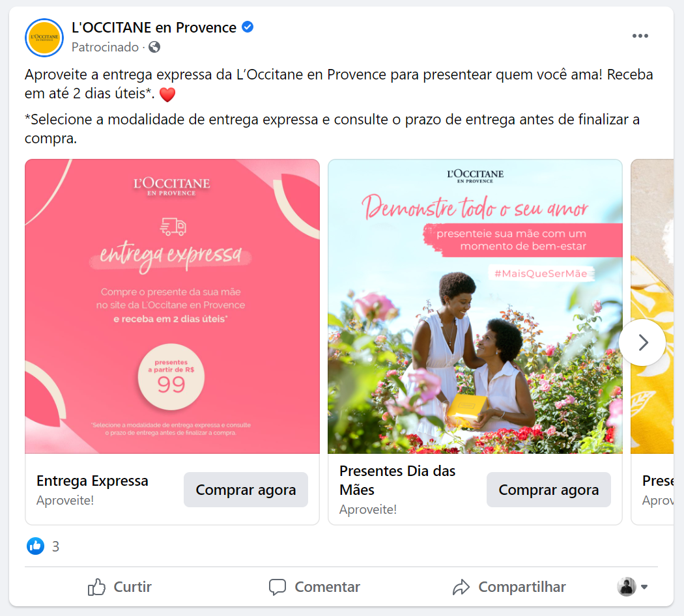Click the blue verified badge icon
684x616 pixels.
[248, 27]
